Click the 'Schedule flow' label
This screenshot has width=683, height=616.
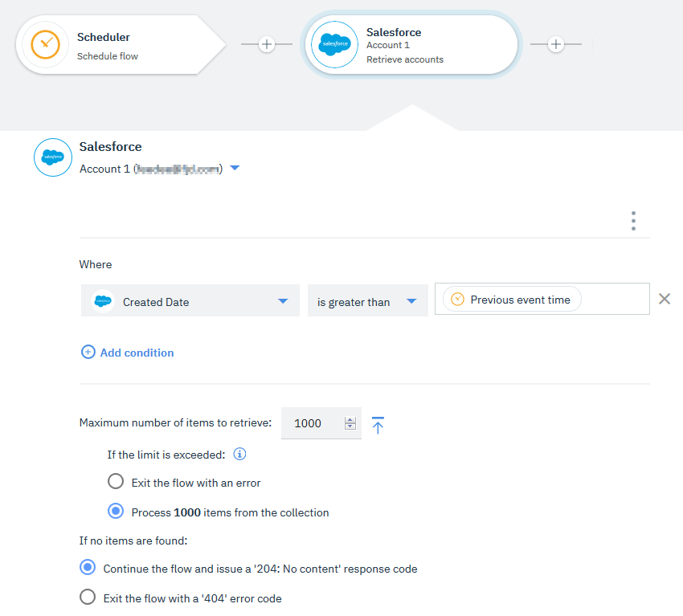[x=108, y=56]
